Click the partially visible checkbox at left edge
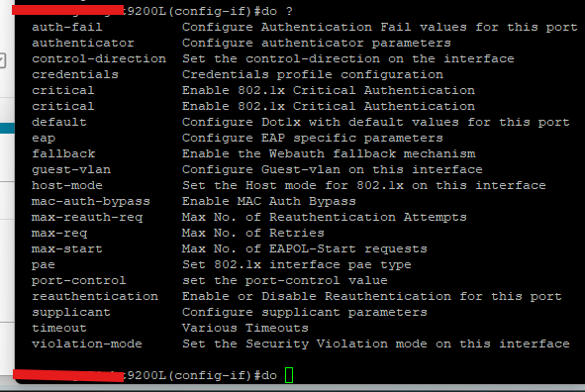The image size is (585, 392). point(3,60)
